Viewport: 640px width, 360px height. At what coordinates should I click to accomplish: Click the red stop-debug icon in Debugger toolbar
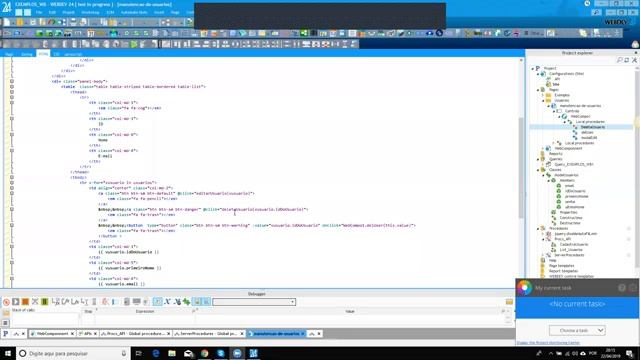6,302
